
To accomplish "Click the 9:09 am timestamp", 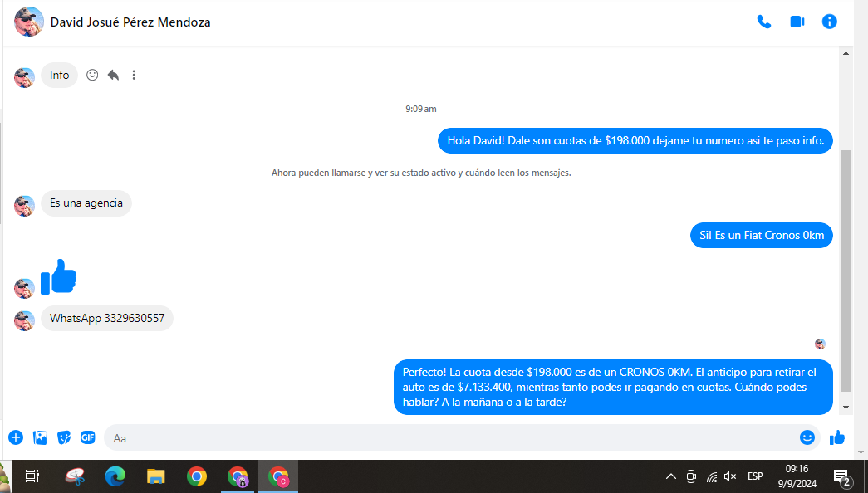I will [421, 109].
